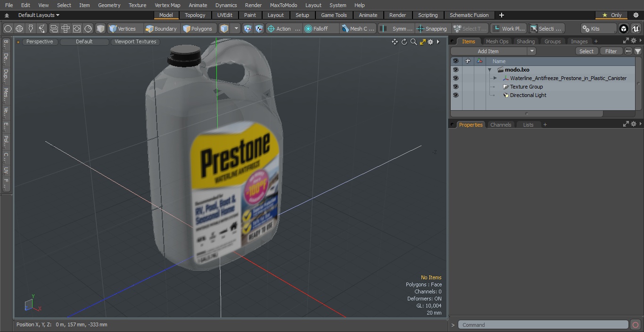Open the Selection menu in toolbar
Screen dimensions: 644x332
pos(546,29)
